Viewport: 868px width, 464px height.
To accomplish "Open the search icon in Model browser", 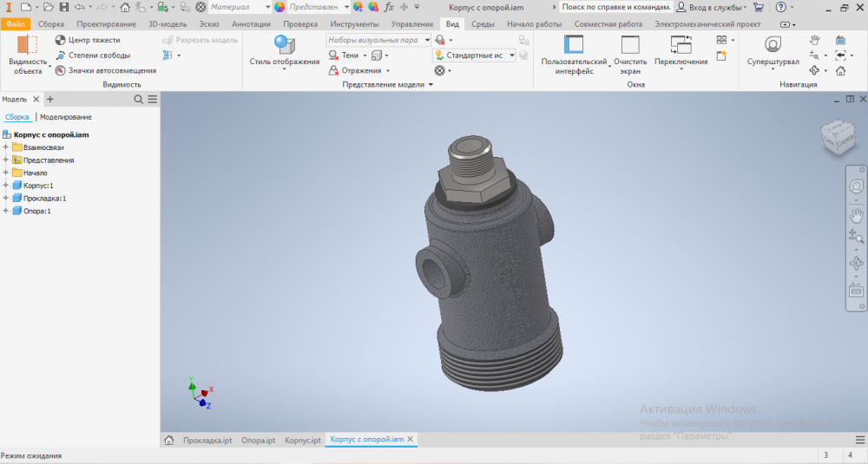I will [x=139, y=100].
